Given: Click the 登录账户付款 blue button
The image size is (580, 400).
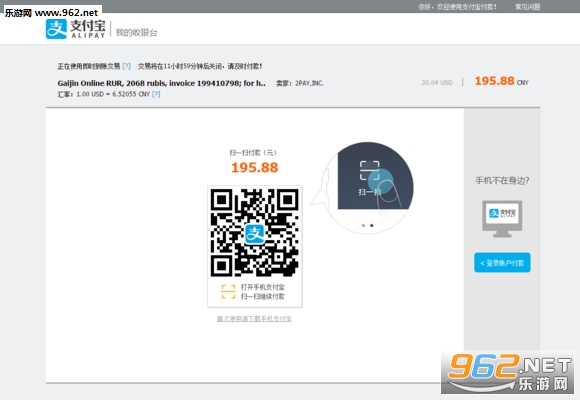Looking at the screenshot, I should (x=502, y=263).
